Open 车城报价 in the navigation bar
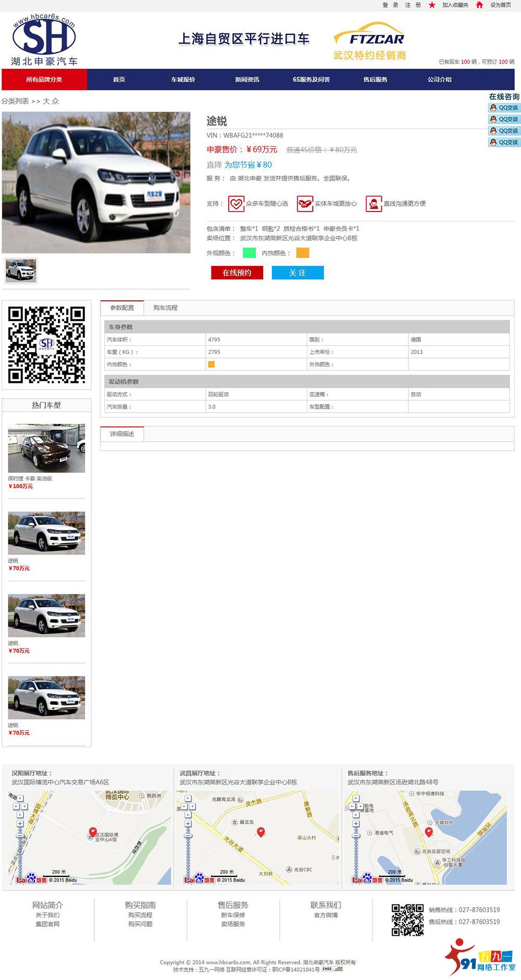 pos(183,80)
